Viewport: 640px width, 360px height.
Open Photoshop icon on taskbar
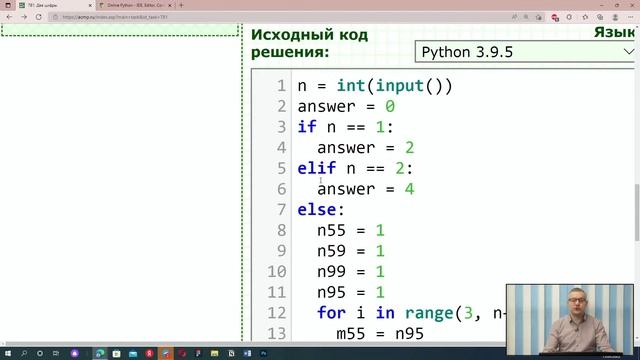pyautogui.click(x=264, y=353)
